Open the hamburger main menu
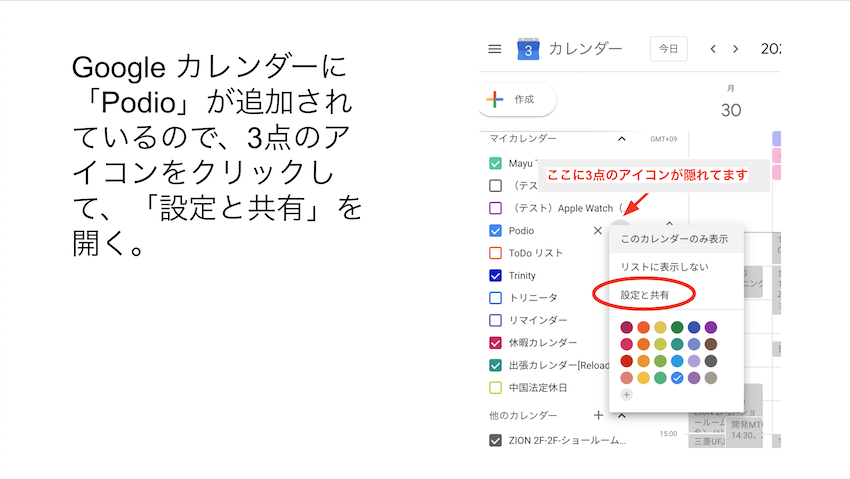This screenshot has height=479, width=850. (494, 49)
